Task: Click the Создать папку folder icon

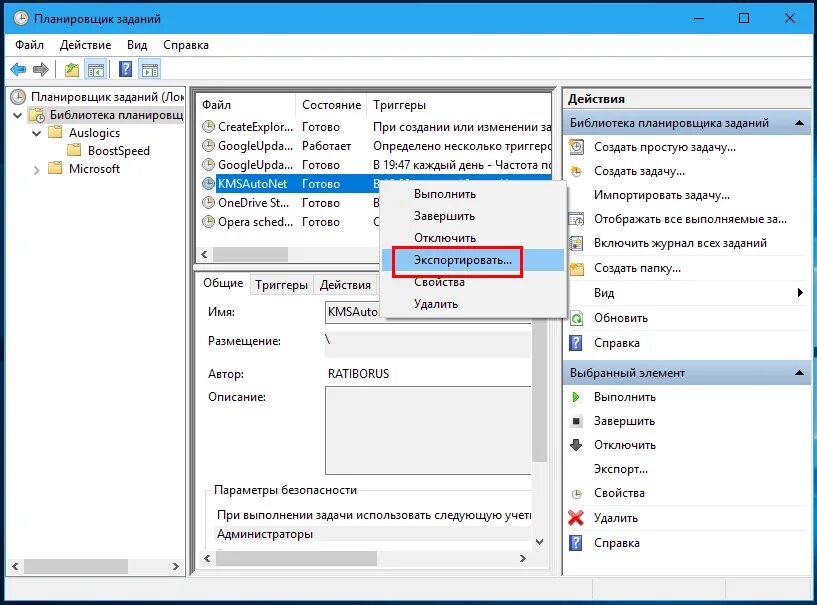Action: pos(576,268)
